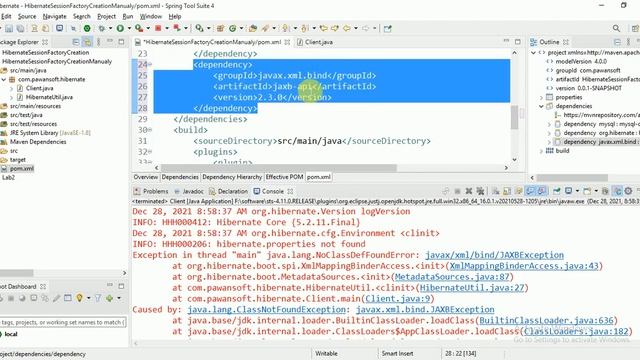Image resolution: width=640 pixels, height=360 pixels.
Task: Click the Display Selected Console icon
Action: point(568,191)
